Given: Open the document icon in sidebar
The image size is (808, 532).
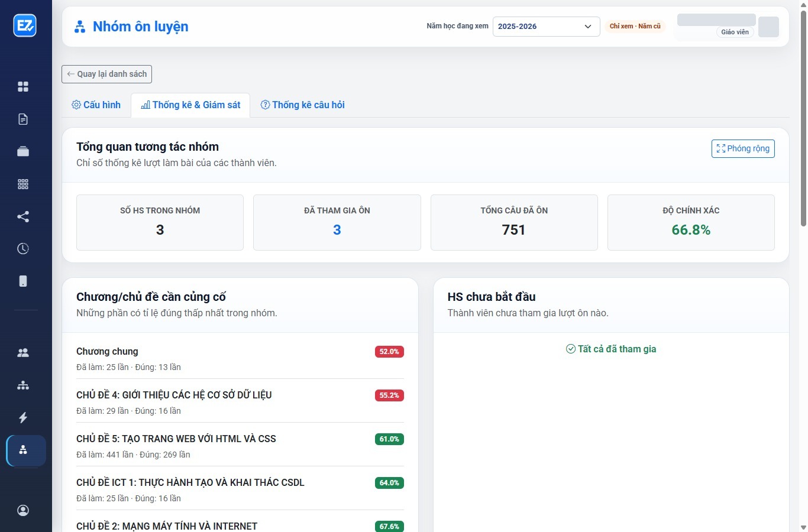Looking at the screenshot, I should (23, 119).
